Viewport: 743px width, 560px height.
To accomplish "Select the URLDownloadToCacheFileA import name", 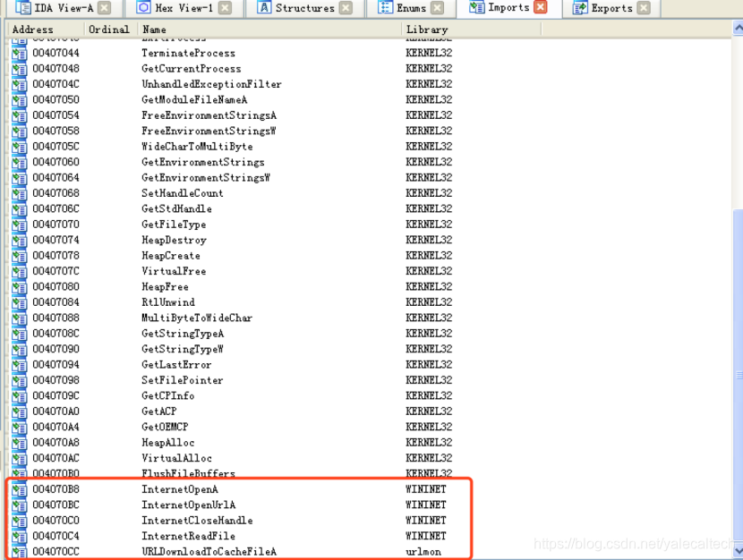I will coord(209,551).
